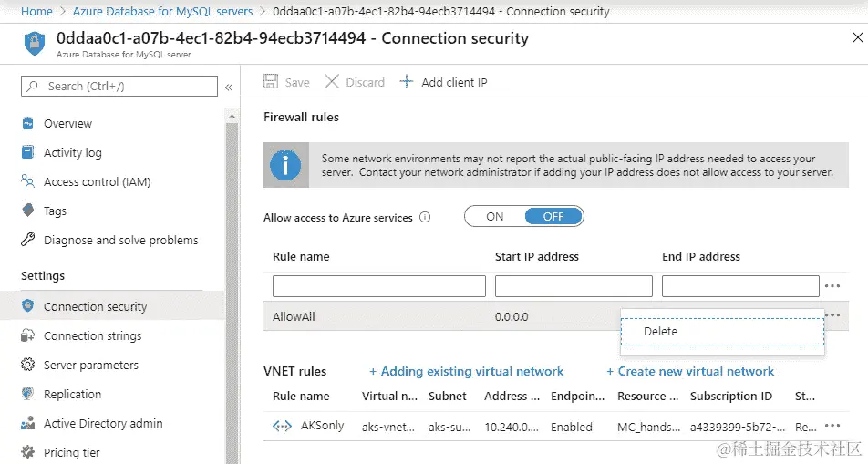Open more options for the AllowAll rule
868x464 pixels.
click(832, 315)
